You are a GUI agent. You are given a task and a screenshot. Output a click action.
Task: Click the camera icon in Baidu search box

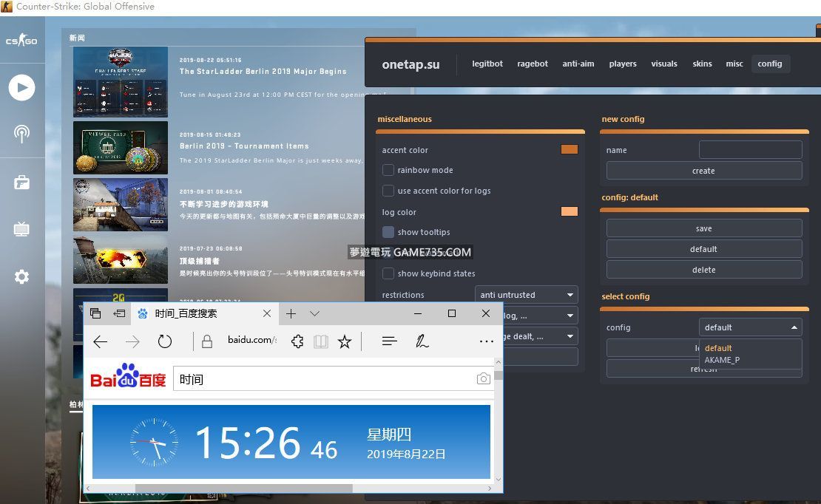click(x=483, y=379)
